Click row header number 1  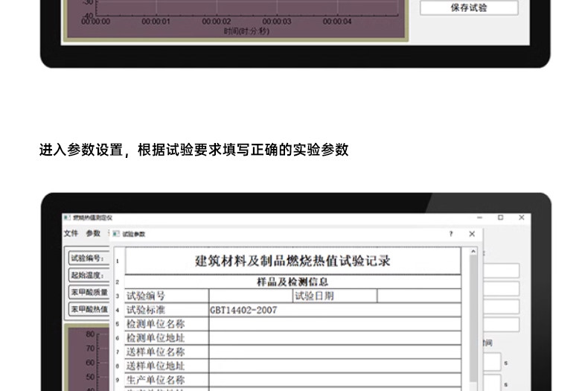click(118, 261)
